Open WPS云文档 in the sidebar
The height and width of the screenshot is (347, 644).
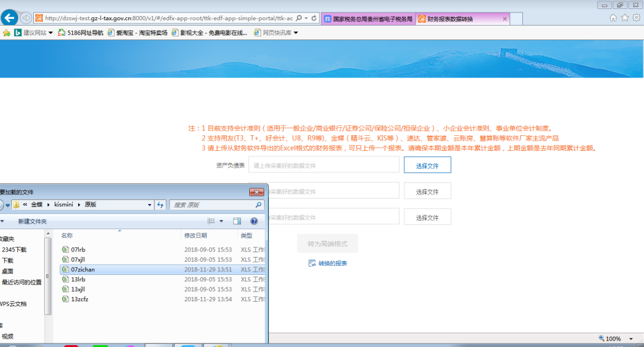pos(13,304)
